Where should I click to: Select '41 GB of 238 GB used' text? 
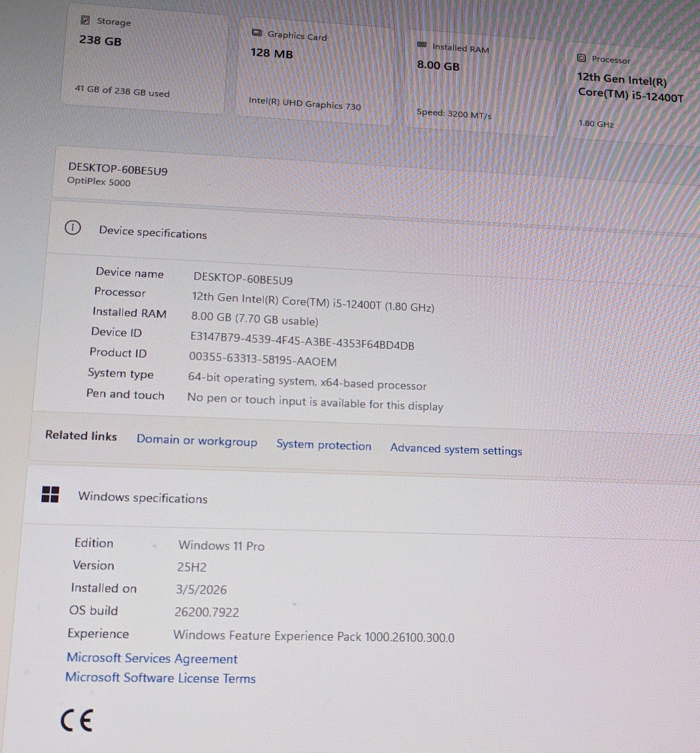(x=122, y=91)
